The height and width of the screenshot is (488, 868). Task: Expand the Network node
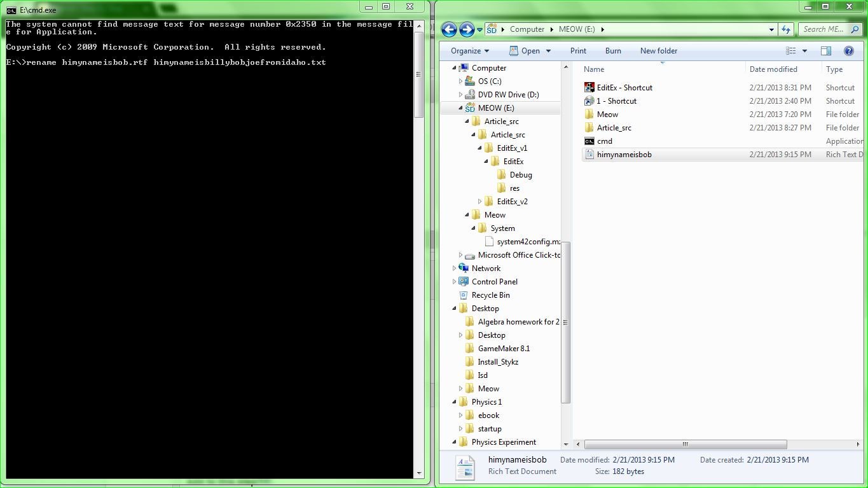tap(454, 268)
